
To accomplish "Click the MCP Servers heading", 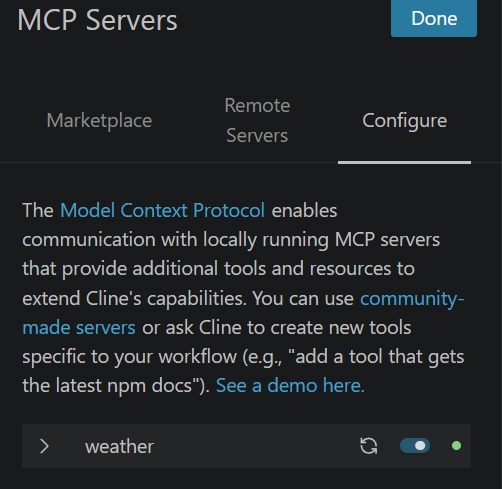I will 97,20.
